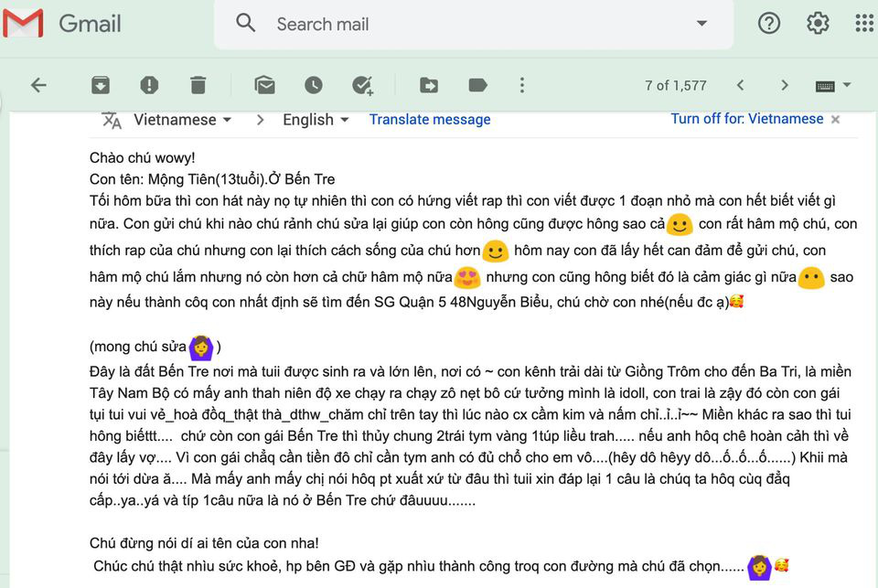Add this email to Tasks

coord(363,85)
